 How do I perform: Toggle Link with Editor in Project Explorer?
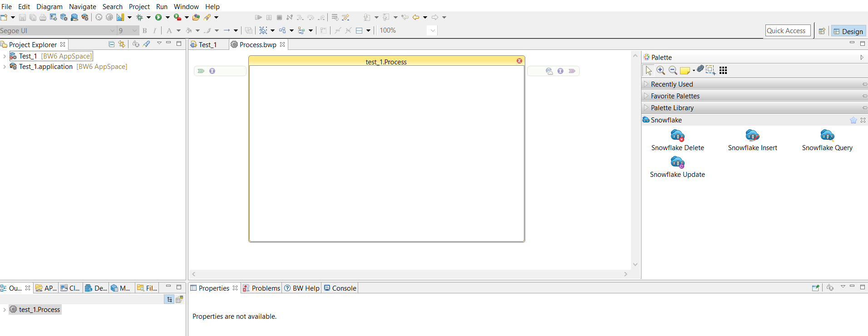(122, 44)
